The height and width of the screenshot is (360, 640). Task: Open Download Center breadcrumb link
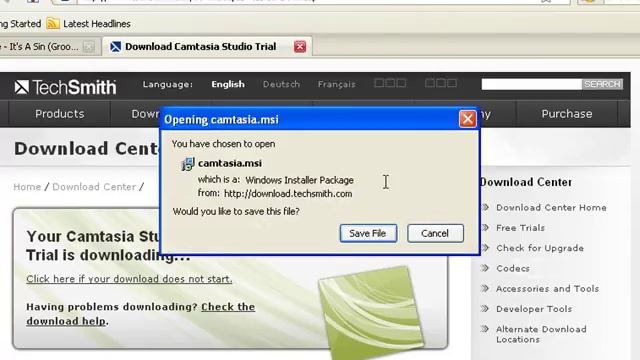pos(94,187)
